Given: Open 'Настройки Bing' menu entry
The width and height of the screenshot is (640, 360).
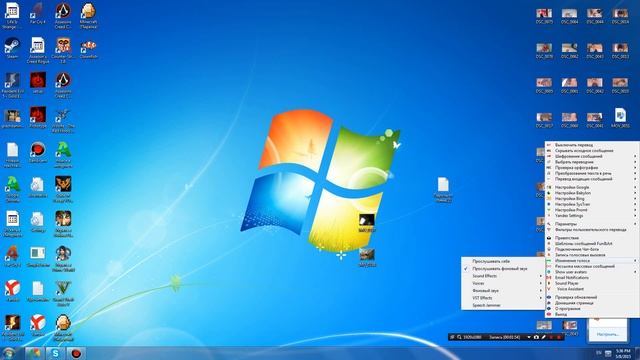Looking at the screenshot, I should click(x=592, y=199).
